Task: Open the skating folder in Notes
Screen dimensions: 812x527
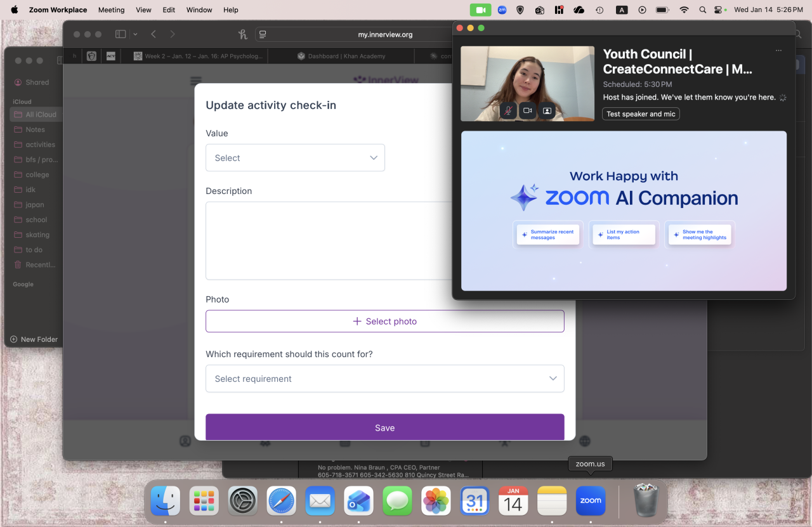Action: pyautogui.click(x=36, y=235)
